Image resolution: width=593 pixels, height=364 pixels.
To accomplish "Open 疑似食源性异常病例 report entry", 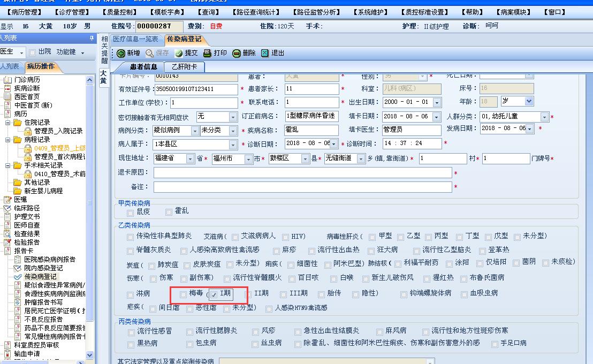I will (x=55, y=285).
